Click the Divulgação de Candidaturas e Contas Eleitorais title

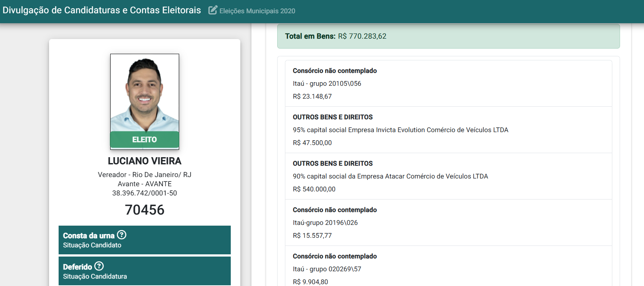point(102,10)
